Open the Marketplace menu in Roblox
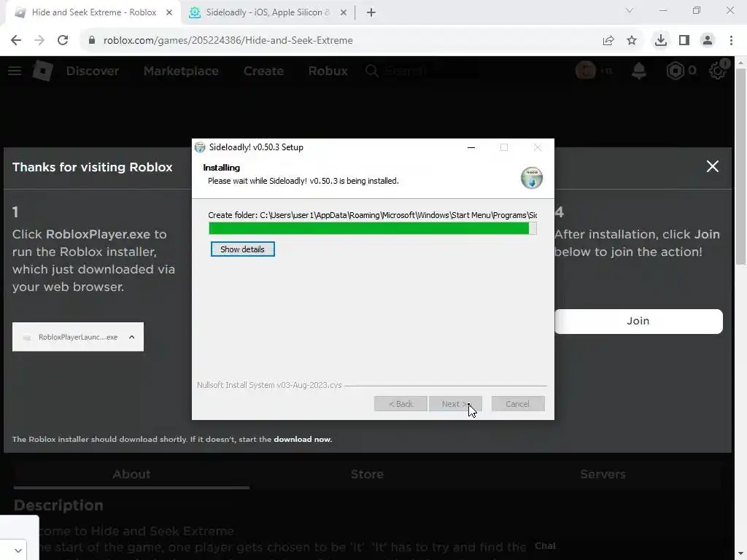The height and width of the screenshot is (560, 747). tap(181, 71)
